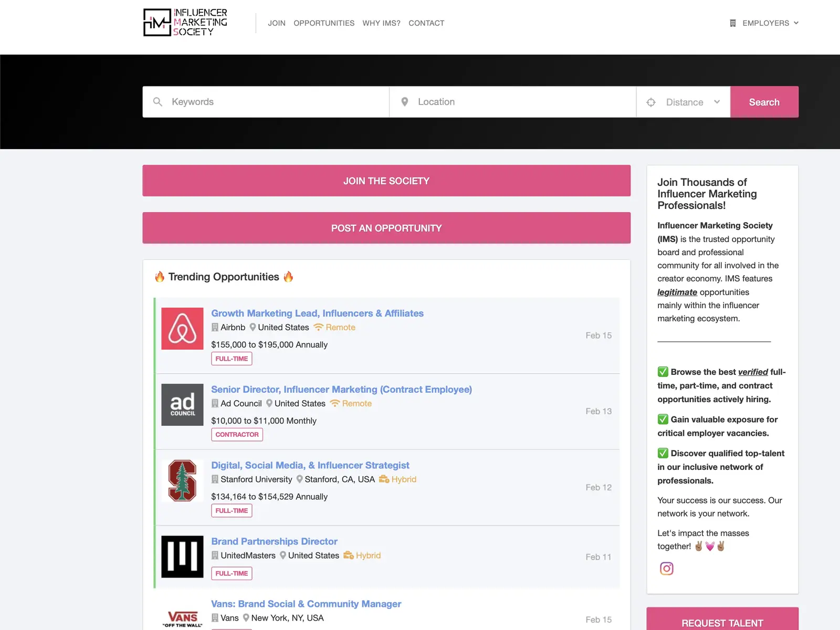Open the OPPORTUNITIES menu item
This screenshot has width=840, height=630.
[x=324, y=23]
